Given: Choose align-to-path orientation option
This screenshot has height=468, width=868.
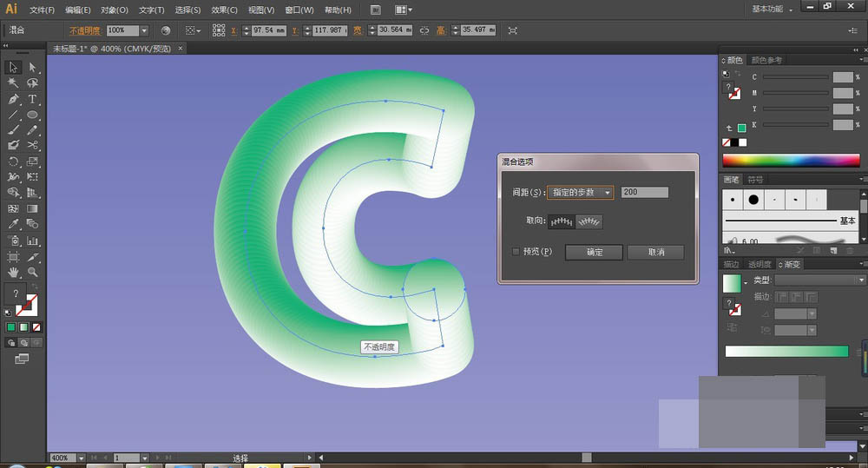Looking at the screenshot, I should [x=589, y=221].
